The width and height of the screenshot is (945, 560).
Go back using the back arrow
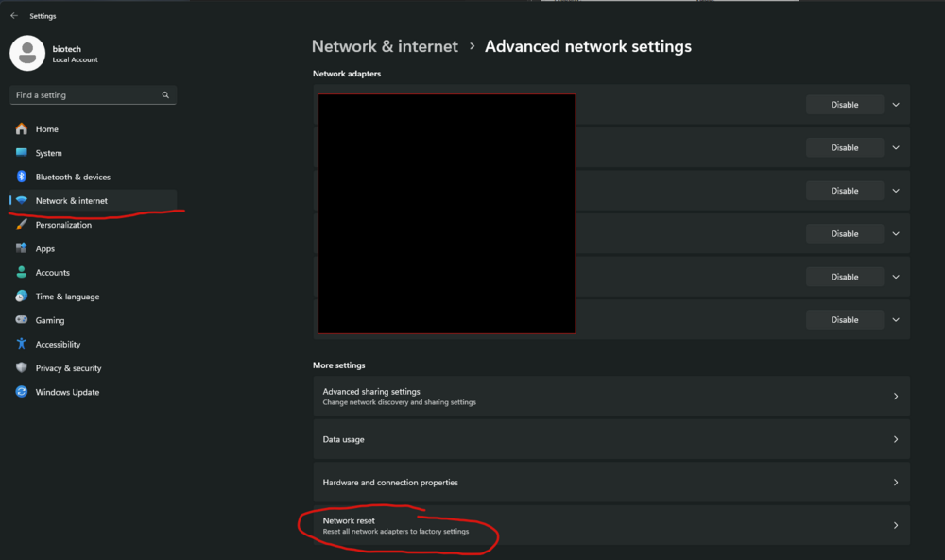pyautogui.click(x=14, y=16)
